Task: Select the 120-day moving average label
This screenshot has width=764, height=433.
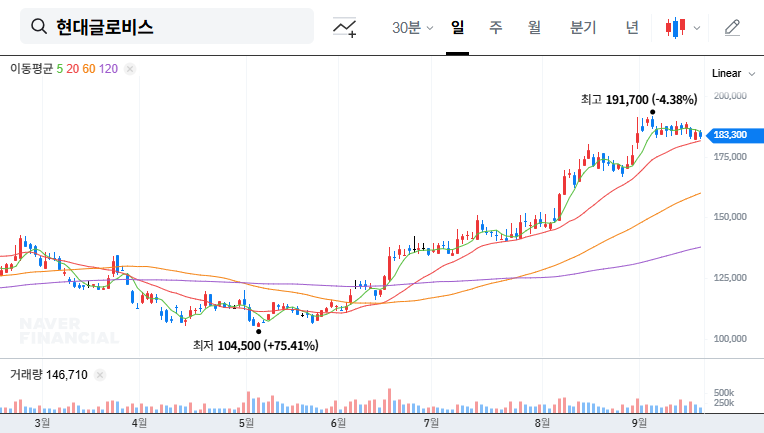Action: pyautogui.click(x=108, y=69)
